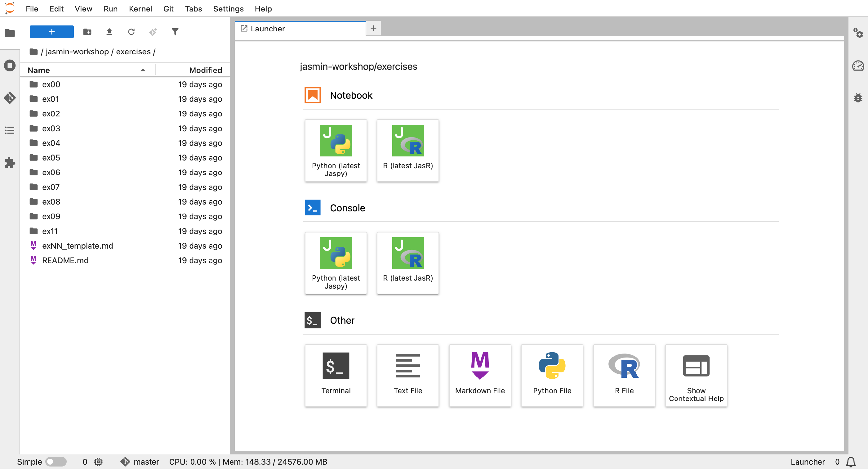Toggle the Name column sort order arrow
The width and height of the screenshot is (868, 469).
coord(143,70)
